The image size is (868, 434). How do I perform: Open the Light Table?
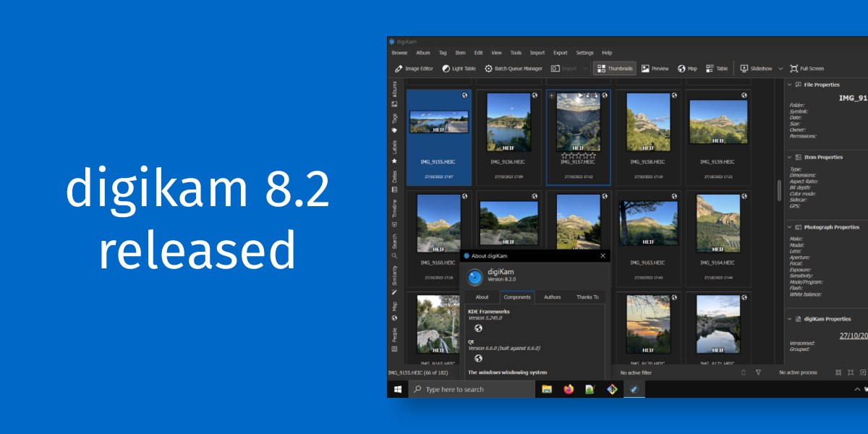point(459,68)
